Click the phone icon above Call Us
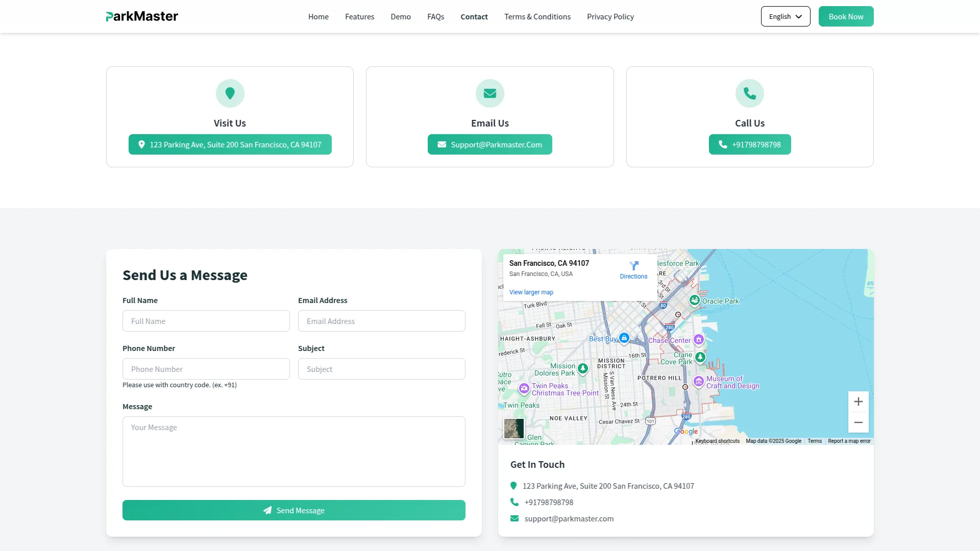The height and width of the screenshot is (551, 980). click(749, 93)
